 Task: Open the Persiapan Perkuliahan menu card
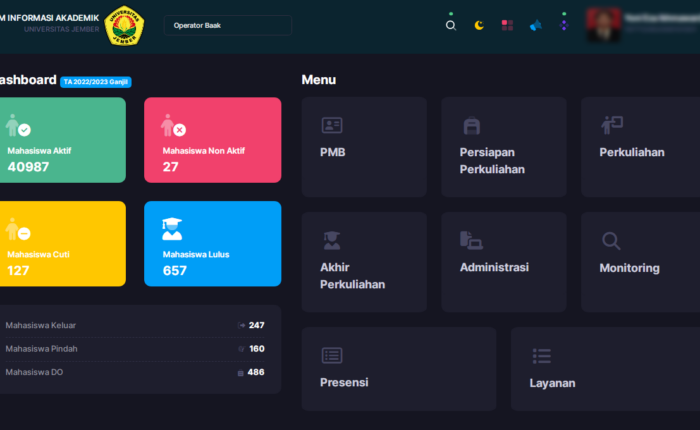[503, 146]
